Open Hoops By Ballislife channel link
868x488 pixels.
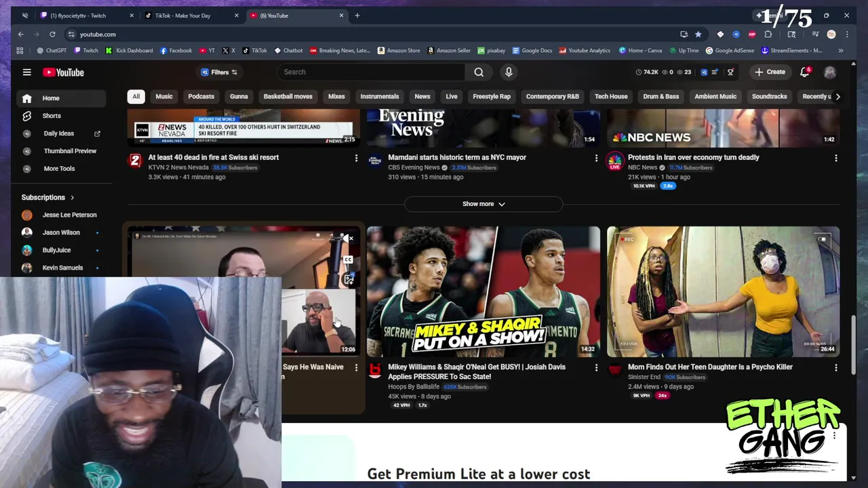[414, 387]
